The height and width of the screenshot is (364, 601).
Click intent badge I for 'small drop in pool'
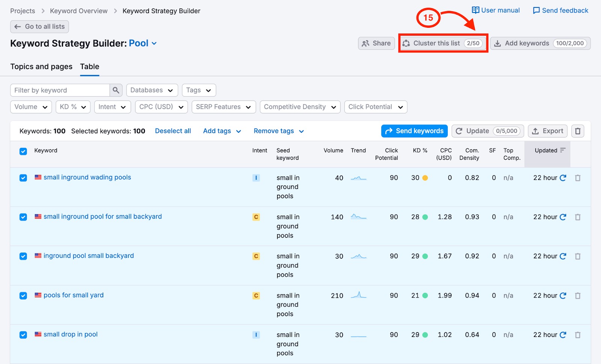(x=256, y=335)
